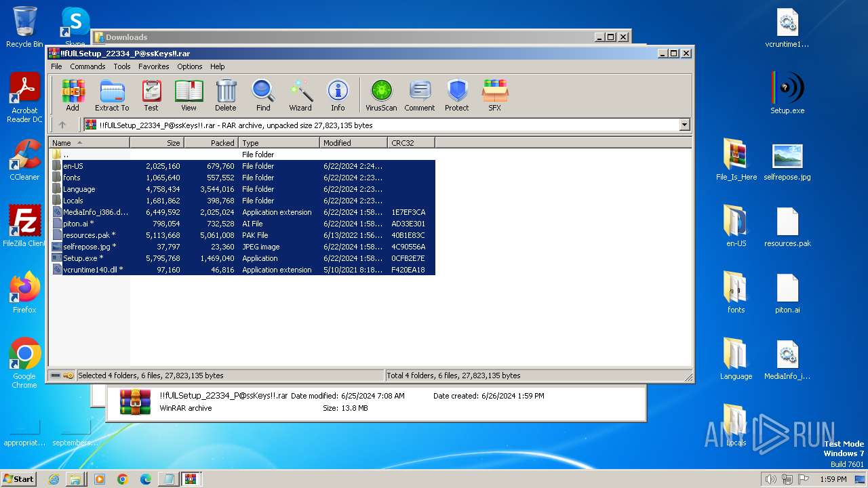The image size is (868, 488).
Task: Select the parent folder '..' row
Action: coord(242,155)
